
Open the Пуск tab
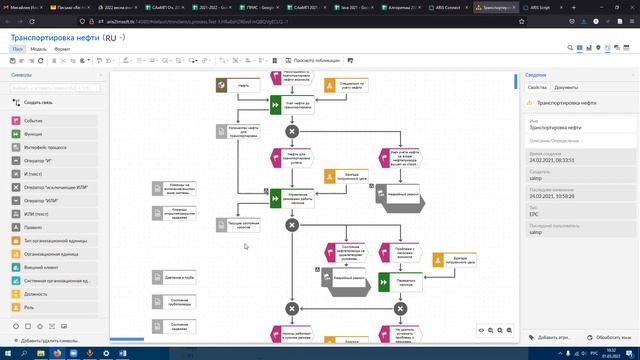(x=18, y=49)
